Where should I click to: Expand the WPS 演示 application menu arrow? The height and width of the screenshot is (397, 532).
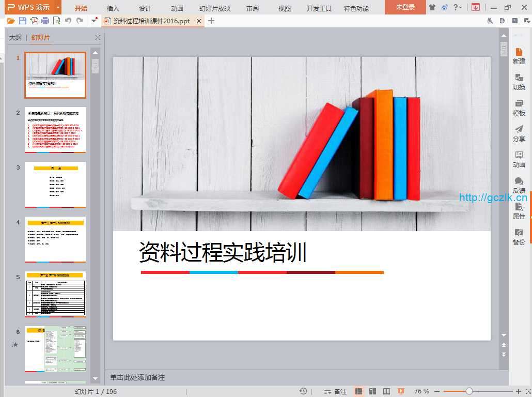58,8
